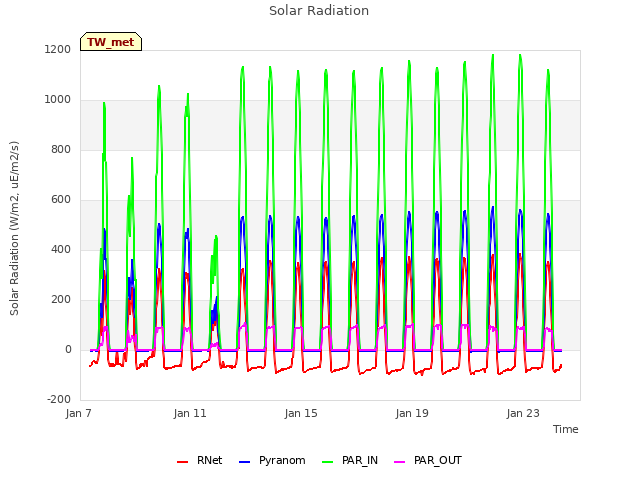The image size is (640, 480).
Task: Click the Jan 11 x-axis label
Action: (x=190, y=413)
